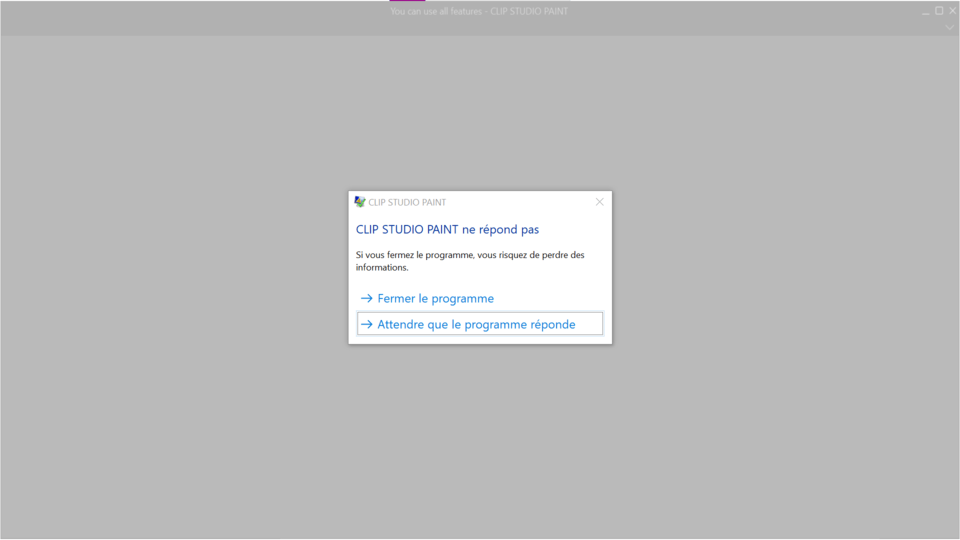Click the CLIP STUDIO PAINT dialog title icon

(360, 202)
